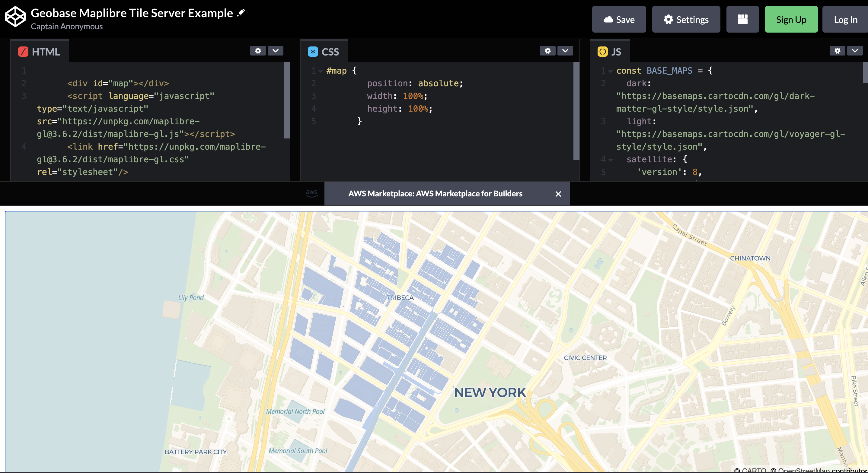Click the green Sign Up button
The width and height of the screenshot is (868, 473).
791,19
